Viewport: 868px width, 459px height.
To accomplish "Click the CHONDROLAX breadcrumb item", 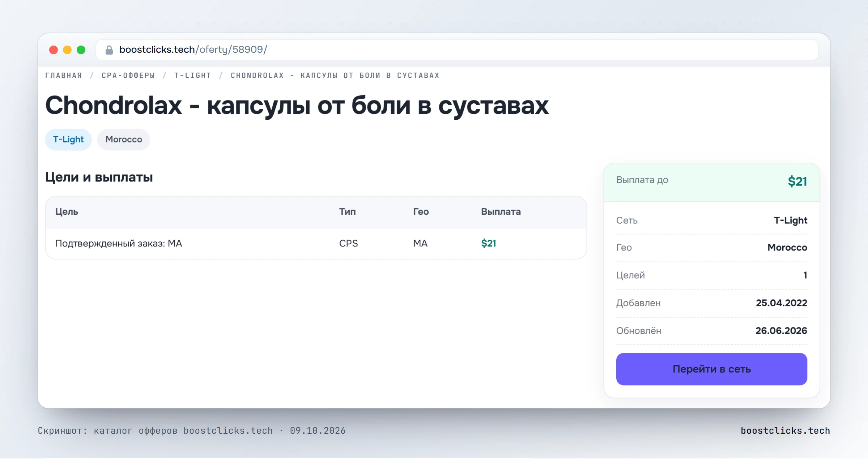I will point(335,76).
